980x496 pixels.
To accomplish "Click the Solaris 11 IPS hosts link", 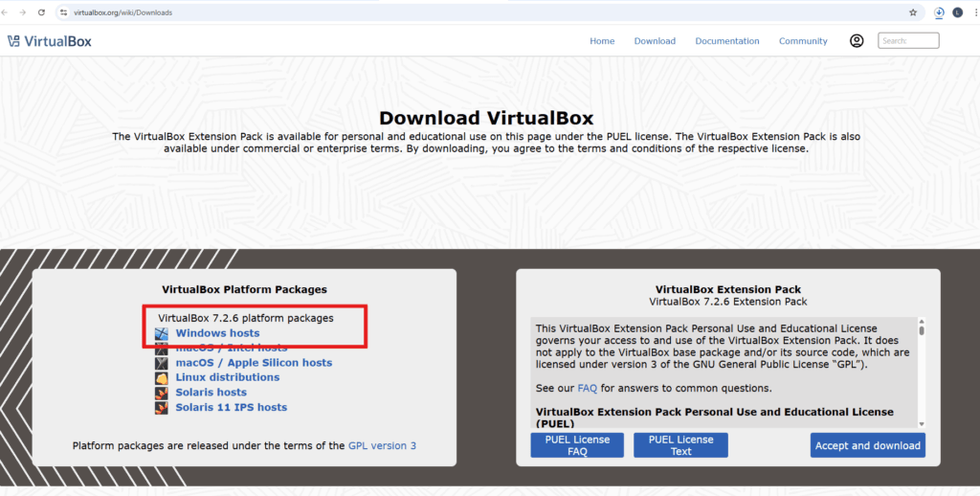I will click(x=231, y=408).
